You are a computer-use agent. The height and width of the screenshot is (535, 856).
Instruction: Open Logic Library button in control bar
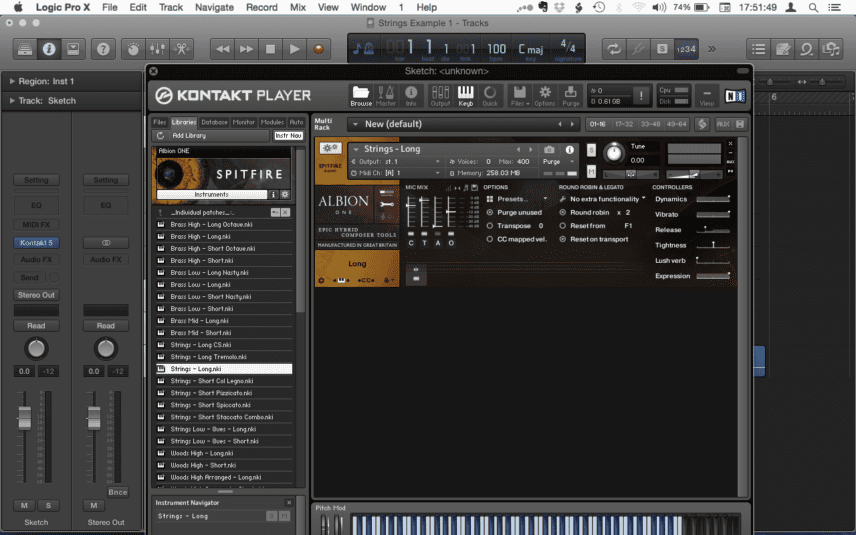(x=25, y=49)
